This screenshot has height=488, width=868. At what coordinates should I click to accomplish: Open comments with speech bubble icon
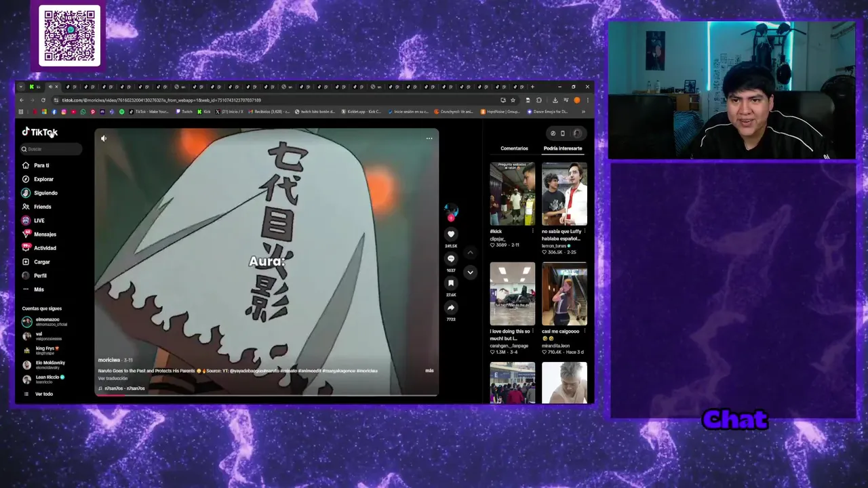(451, 259)
